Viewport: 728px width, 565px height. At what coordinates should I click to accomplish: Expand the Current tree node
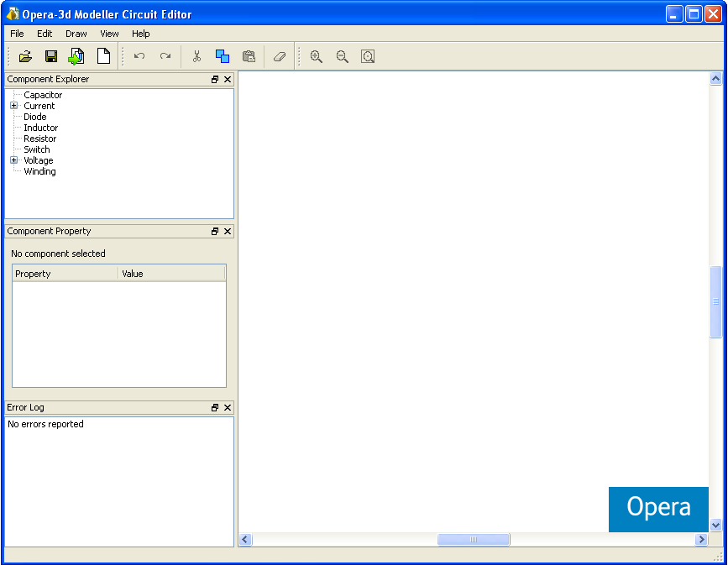[14, 106]
